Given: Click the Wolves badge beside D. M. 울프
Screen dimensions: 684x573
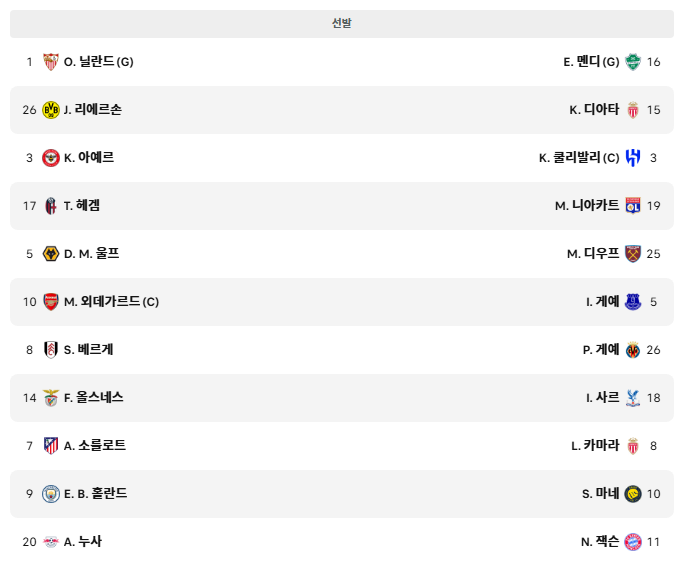Looking at the screenshot, I should click(x=51, y=254).
